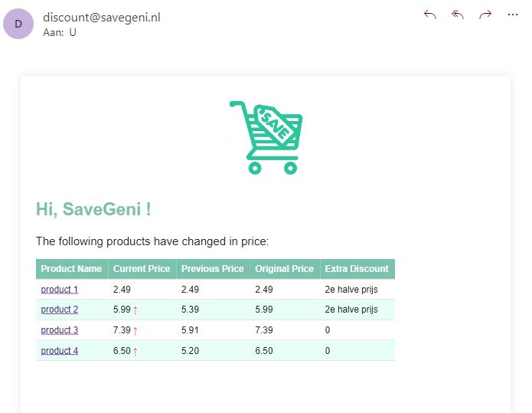
Task: Click the red up arrow beside 5.99
Action: pos(135,310)
